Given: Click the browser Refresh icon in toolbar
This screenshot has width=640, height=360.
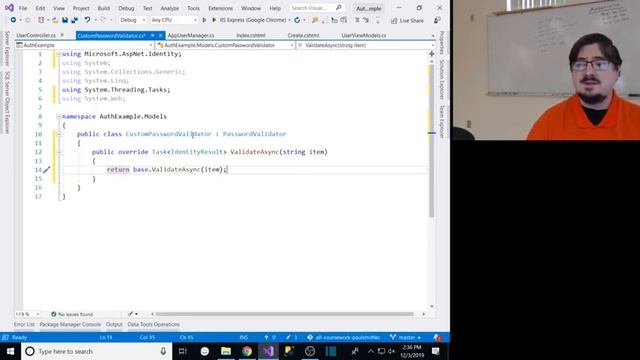Looking at the screenshot, I should tap(297, 20).
